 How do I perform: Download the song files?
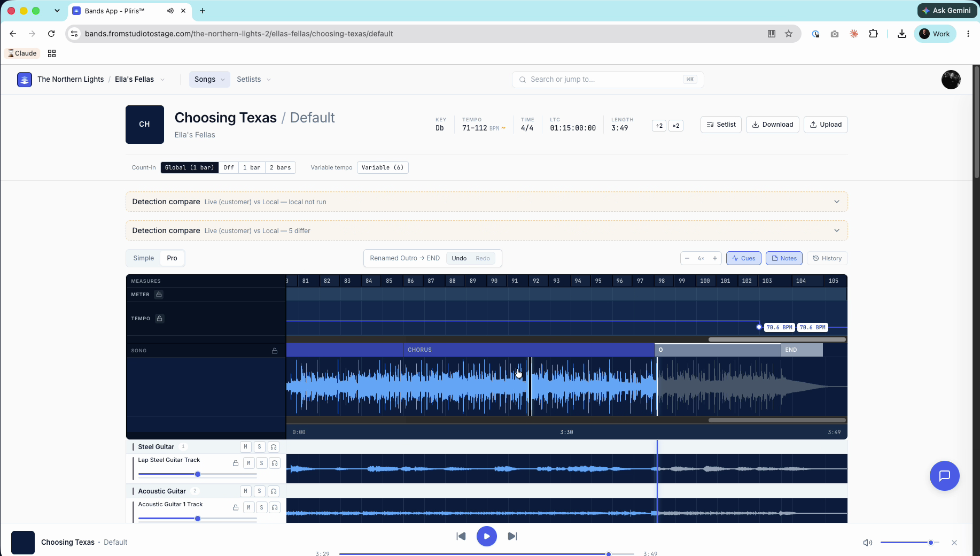pos(772,125)
